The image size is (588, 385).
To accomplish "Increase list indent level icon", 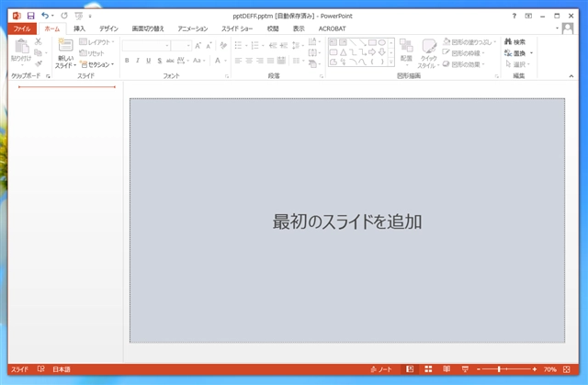I will tap(284, 45).
